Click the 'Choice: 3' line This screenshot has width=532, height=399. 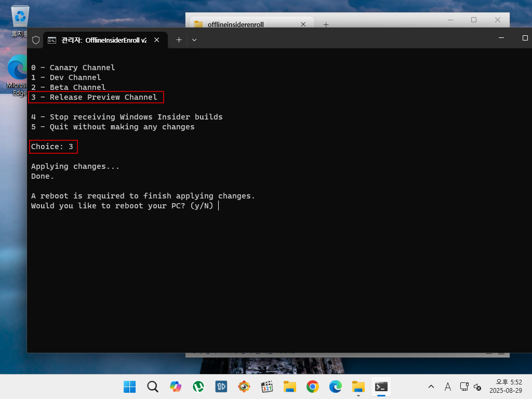(52, 147)
